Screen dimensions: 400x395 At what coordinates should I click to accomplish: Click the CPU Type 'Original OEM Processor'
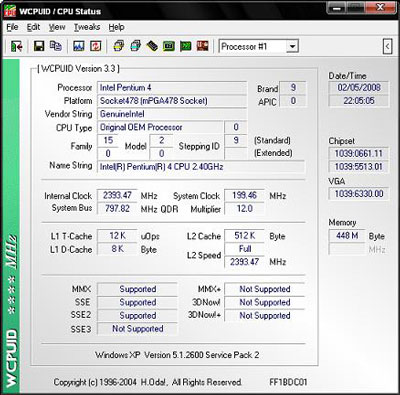pos(160,127)
